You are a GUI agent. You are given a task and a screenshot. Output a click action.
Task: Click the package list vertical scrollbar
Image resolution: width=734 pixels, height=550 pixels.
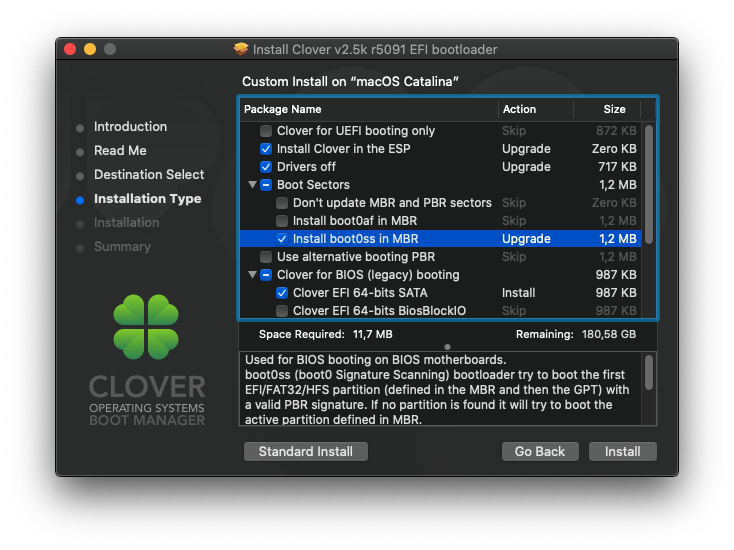pyautogui.click(x=649, y=184)
